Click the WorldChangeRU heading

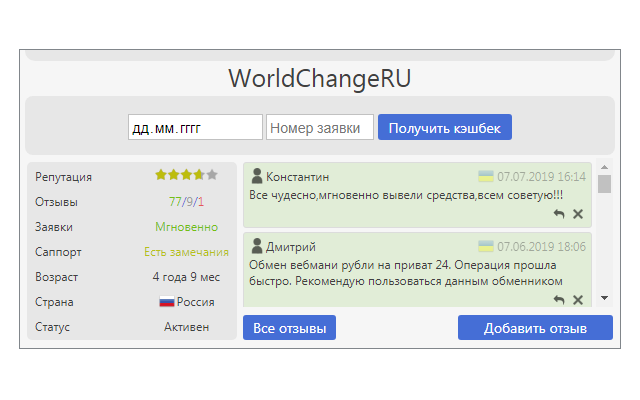tap(320, 78)
